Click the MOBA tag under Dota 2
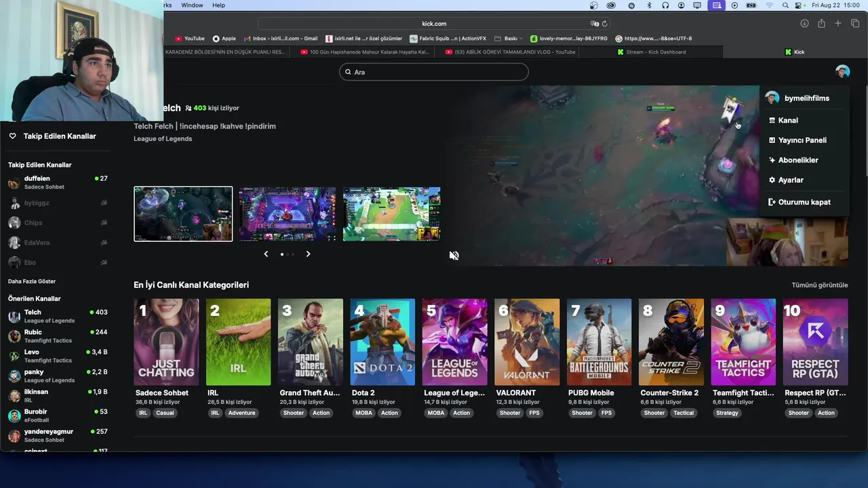Image resolution: width=868 pixels, height=488 pixels. (363, 413)
